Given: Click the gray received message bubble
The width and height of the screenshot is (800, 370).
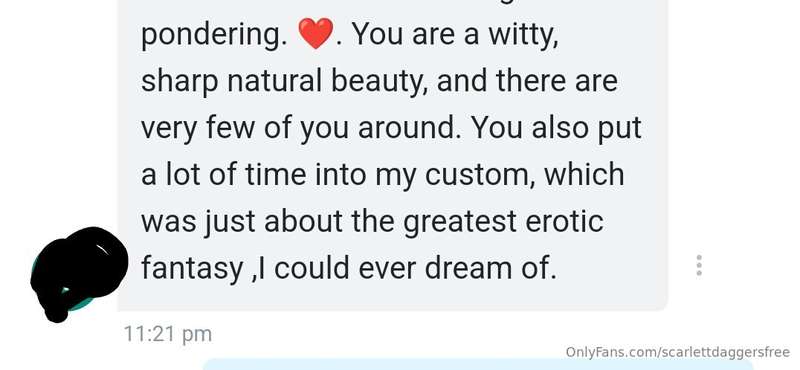Looking at the screenshot, I should [392, 154].
